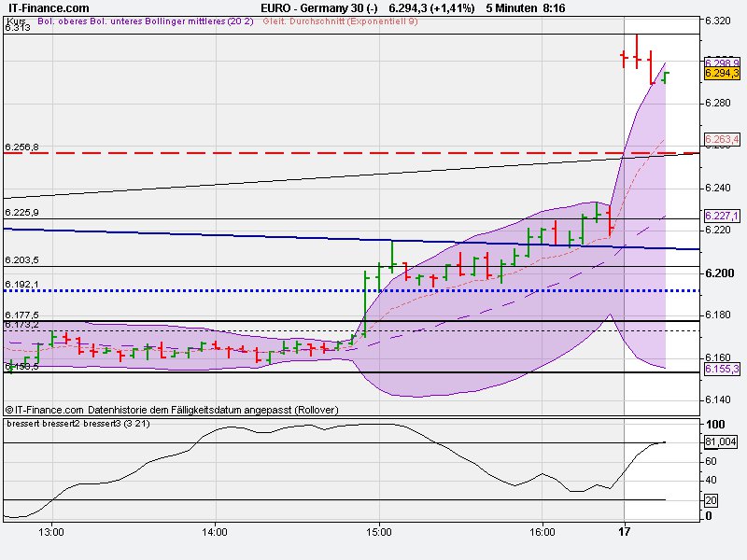Select the current price tag 6.294,3
Screen dimensions: 747x560
(722, 75)
